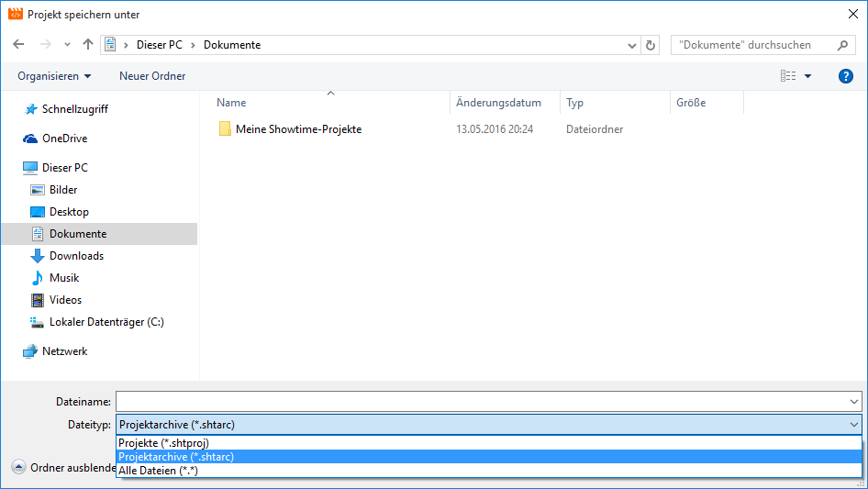This screenshot has height=489, width=868.
Task: Expand the address bar path dropdown
Action: pyautogui.click(x=631, y=45)
